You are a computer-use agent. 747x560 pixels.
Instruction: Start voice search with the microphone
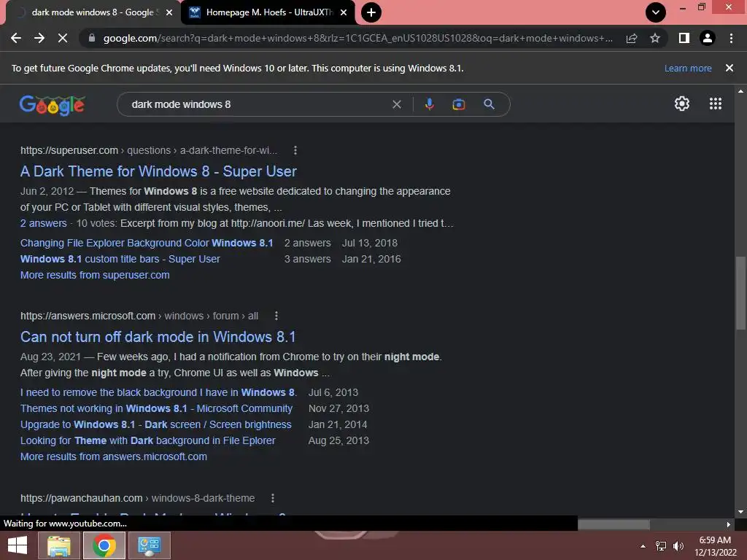pyautogui.click(x=429, y=104)
